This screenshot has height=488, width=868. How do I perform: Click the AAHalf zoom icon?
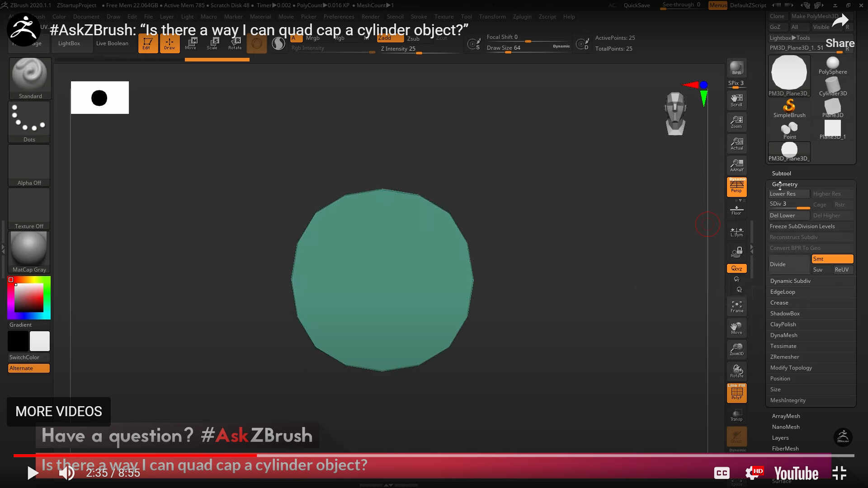(x=736, y=165)
